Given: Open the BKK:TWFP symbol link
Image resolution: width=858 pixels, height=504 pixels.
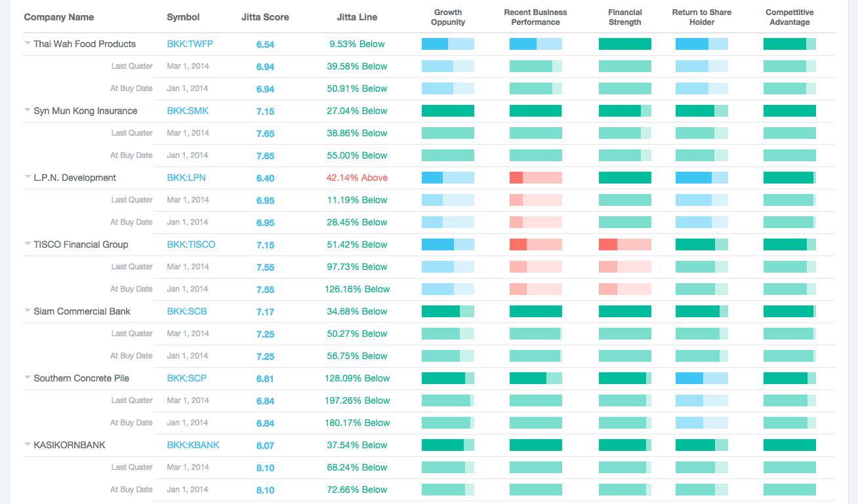Looking at the screenshot, I should tap(190, 44).
